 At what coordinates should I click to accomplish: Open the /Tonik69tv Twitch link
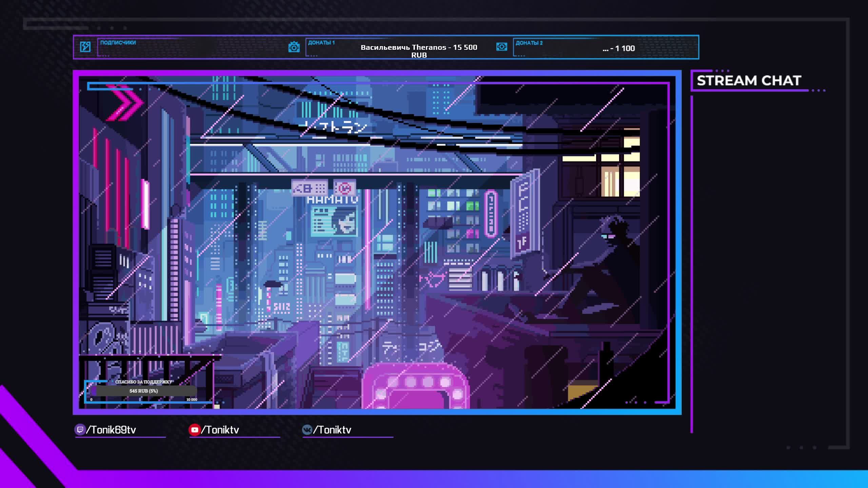pos(111,430)
